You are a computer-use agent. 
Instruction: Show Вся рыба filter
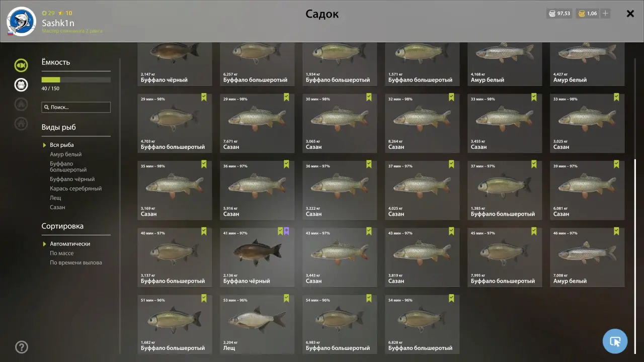click(61, 145)
